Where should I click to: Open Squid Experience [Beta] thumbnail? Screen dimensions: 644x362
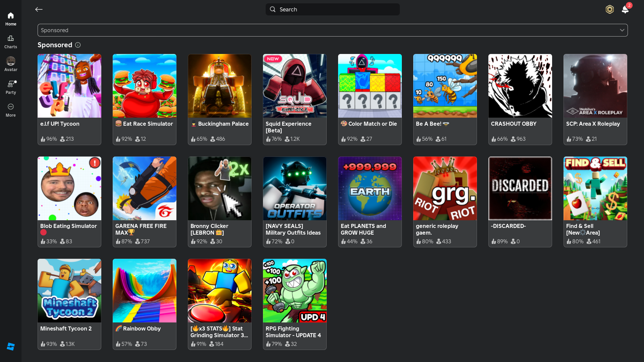(295, 86)
